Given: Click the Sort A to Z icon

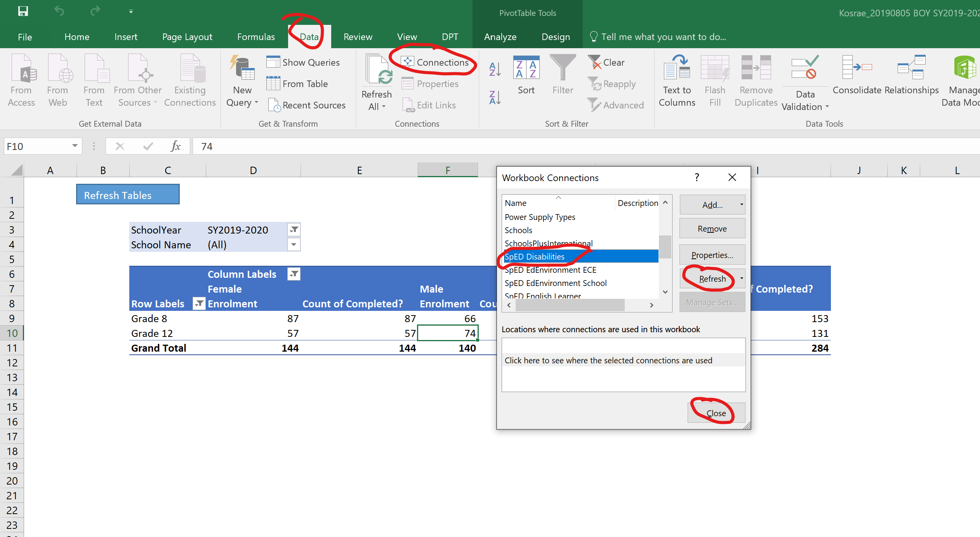Looking at the screenshot, I should 495,69.
